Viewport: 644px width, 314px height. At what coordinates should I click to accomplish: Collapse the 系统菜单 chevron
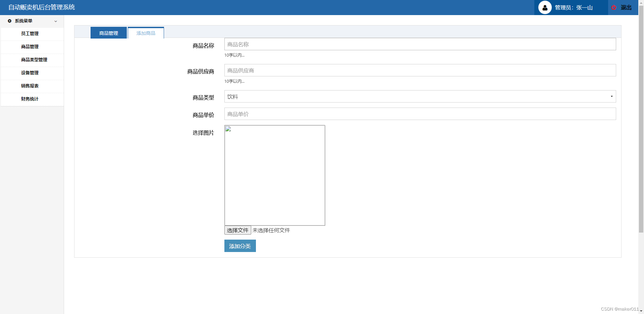[56, 21]
